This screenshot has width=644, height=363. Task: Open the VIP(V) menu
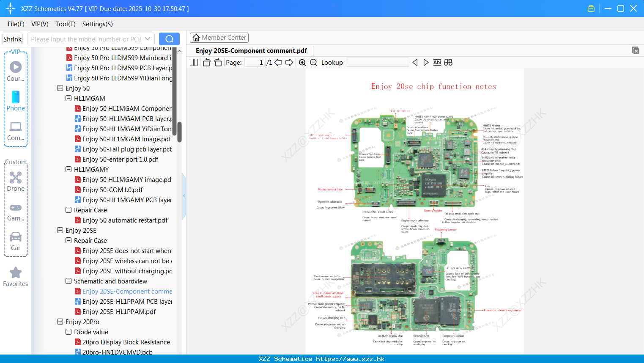tap(40, 24)
